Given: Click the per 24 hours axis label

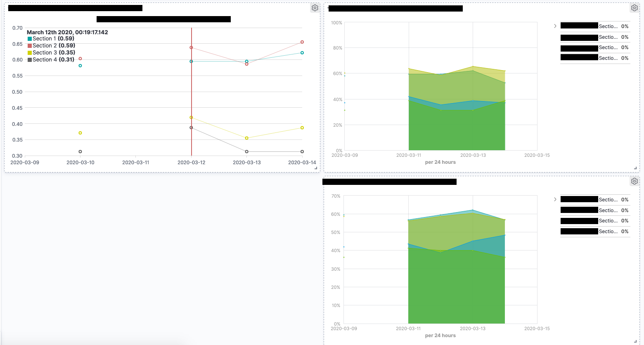Looking at the screenshot, I should pyautogui.click(x=440, y=162).
